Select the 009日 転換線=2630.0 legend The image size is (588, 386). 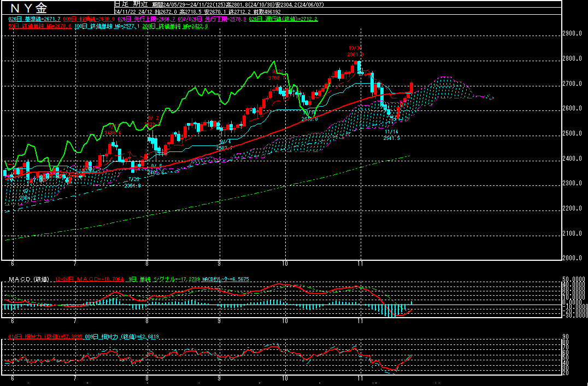tap(89, 19)
